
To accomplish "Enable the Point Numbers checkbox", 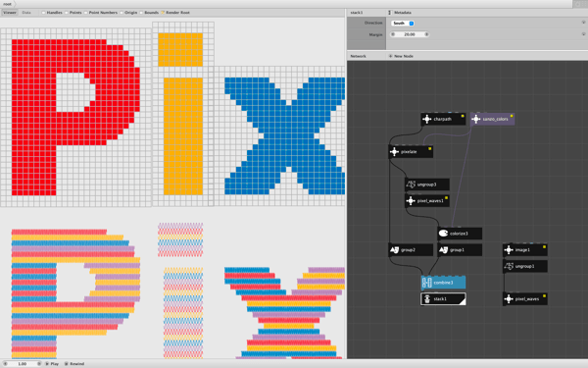I will coord(85,13).
